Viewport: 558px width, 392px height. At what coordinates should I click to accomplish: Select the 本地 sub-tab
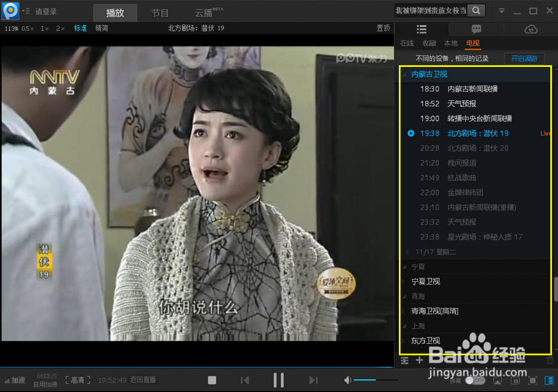[451, 43]
